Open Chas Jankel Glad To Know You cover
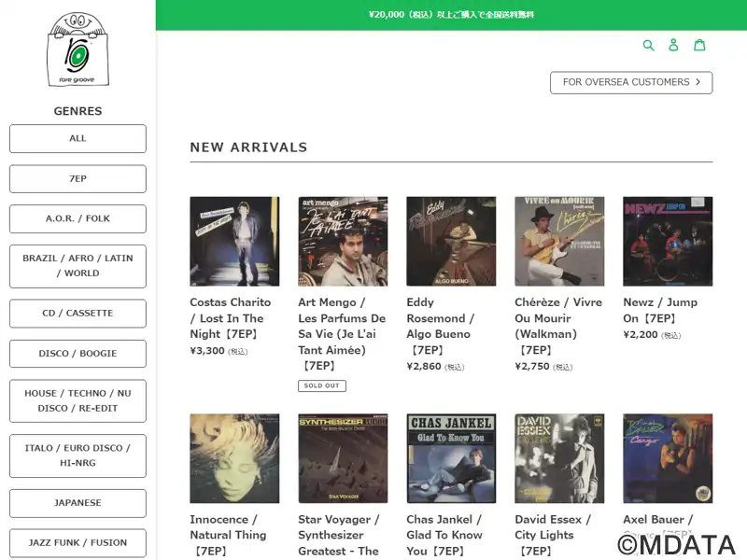The image size is (747, 560). coord(451,458)
